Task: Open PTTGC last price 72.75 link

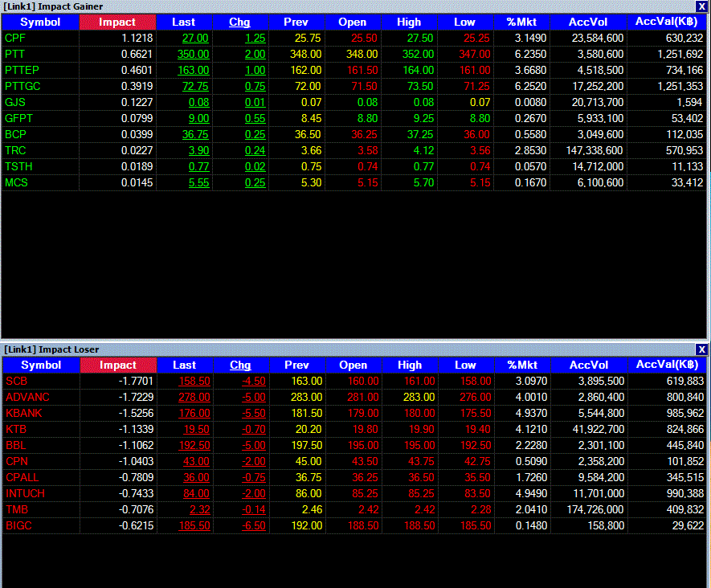Action: (x=195, y=87)
